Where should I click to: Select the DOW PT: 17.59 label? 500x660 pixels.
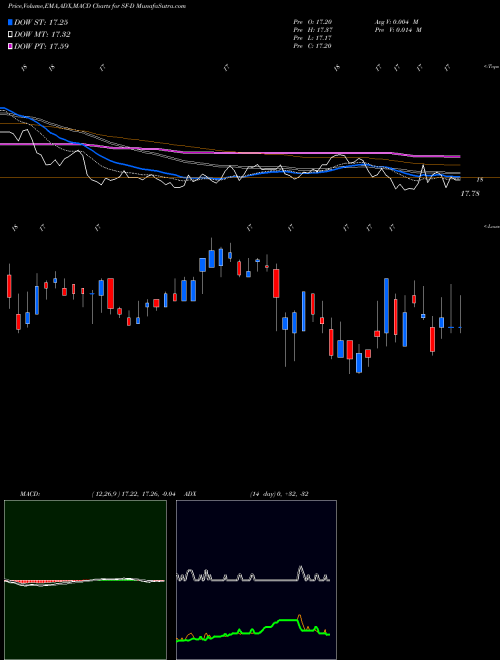(x=41, y=46)
